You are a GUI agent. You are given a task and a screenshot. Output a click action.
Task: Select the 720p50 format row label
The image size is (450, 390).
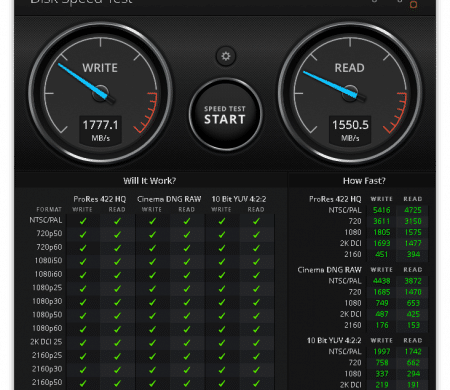tap(49, 233)
